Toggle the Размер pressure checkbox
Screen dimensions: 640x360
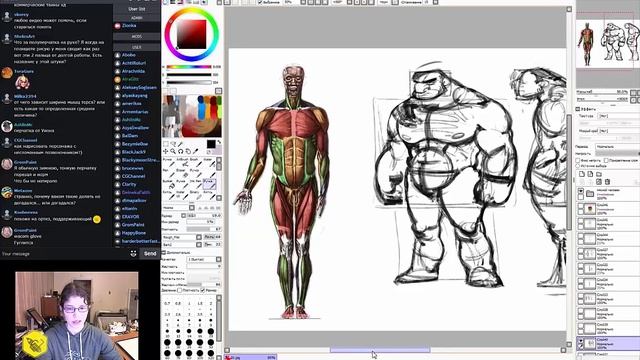(203, 290)
